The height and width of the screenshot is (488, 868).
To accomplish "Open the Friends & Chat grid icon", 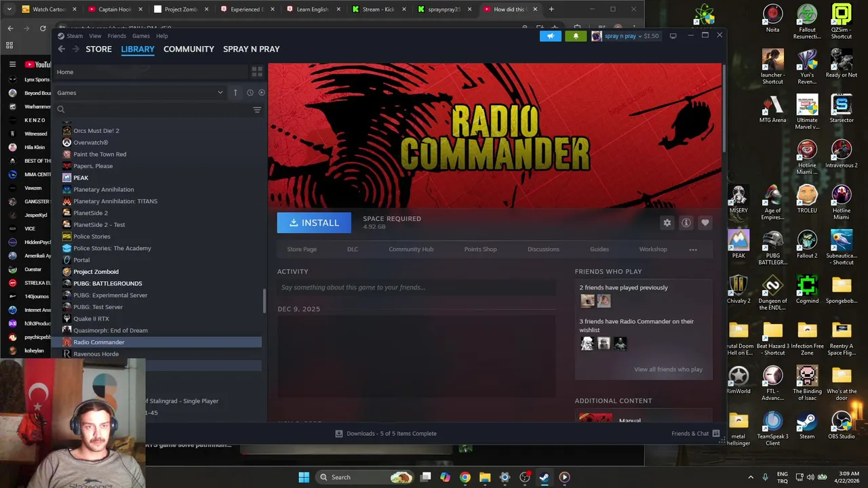I will [715, 433].
